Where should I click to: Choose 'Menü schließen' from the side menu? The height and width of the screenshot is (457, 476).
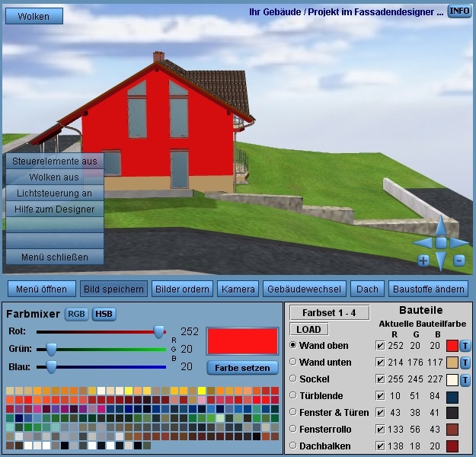54,257
